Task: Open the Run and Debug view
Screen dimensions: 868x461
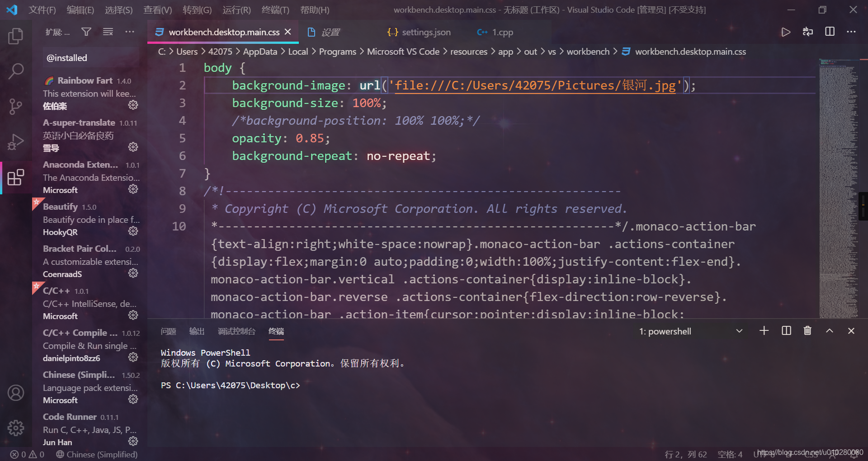Action: click(16, 142)
